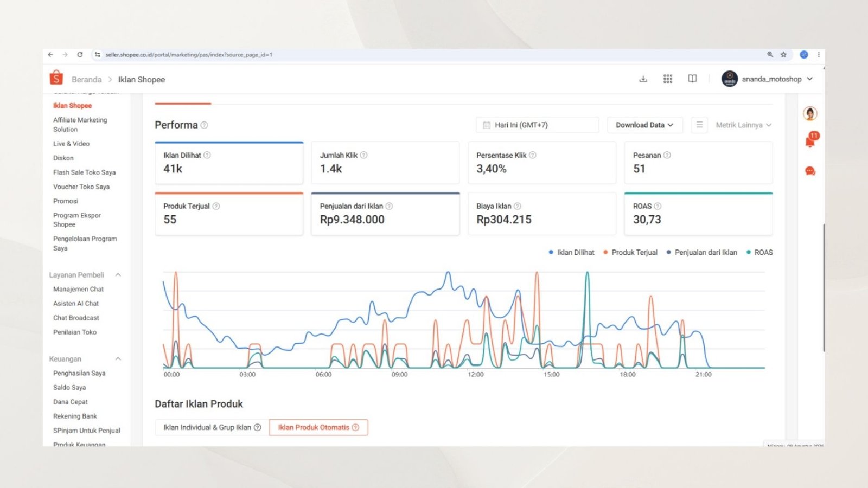Open Affiliate Marketing Solution in sidebar

point(80,125)
